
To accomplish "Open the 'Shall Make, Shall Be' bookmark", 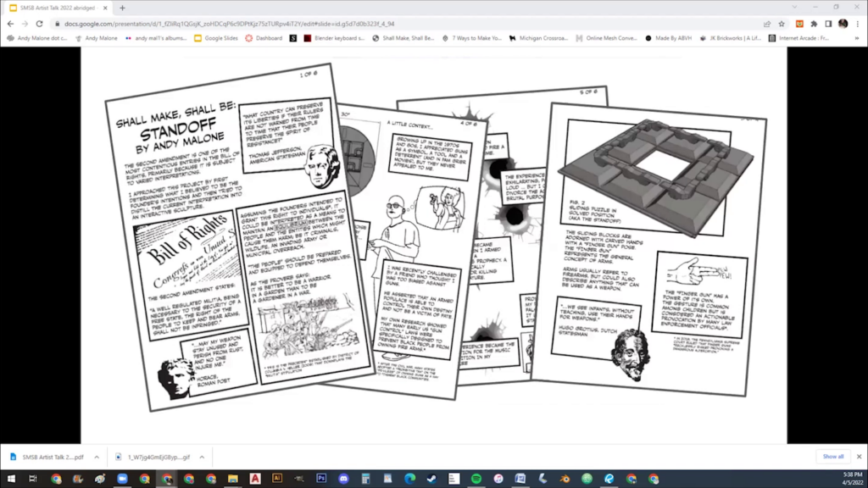I will 403,38.
